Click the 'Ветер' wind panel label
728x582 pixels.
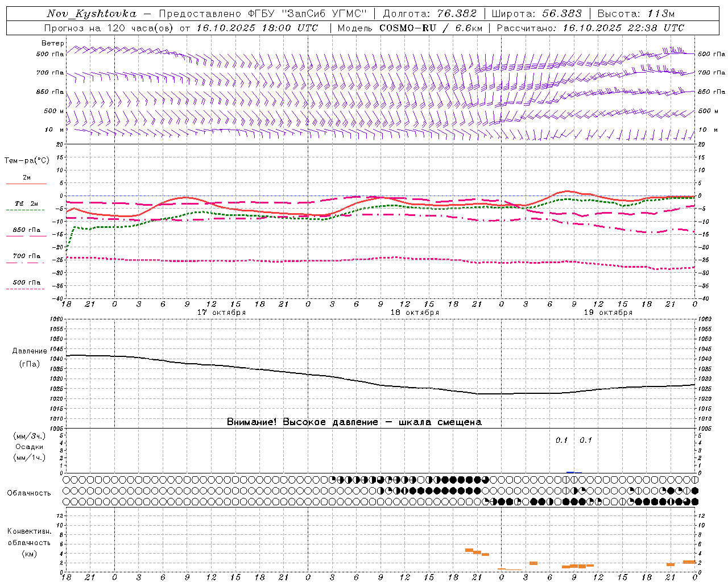(x=53, y=43)
